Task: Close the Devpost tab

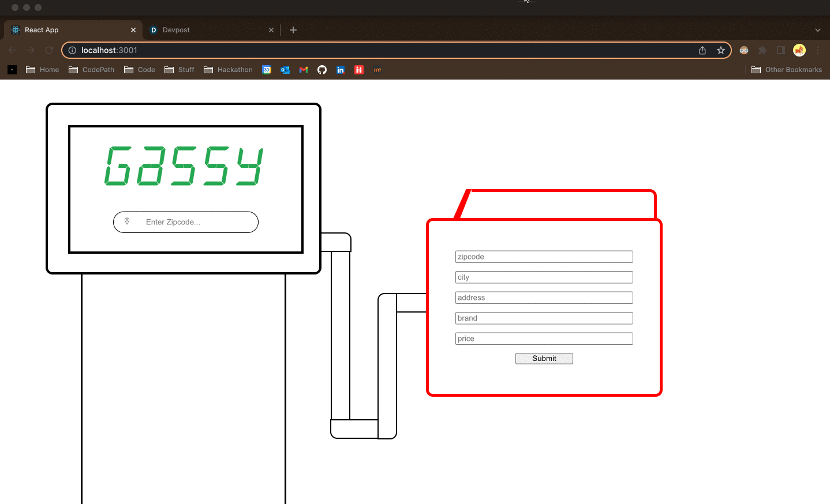Action: (x=271, y=30)
